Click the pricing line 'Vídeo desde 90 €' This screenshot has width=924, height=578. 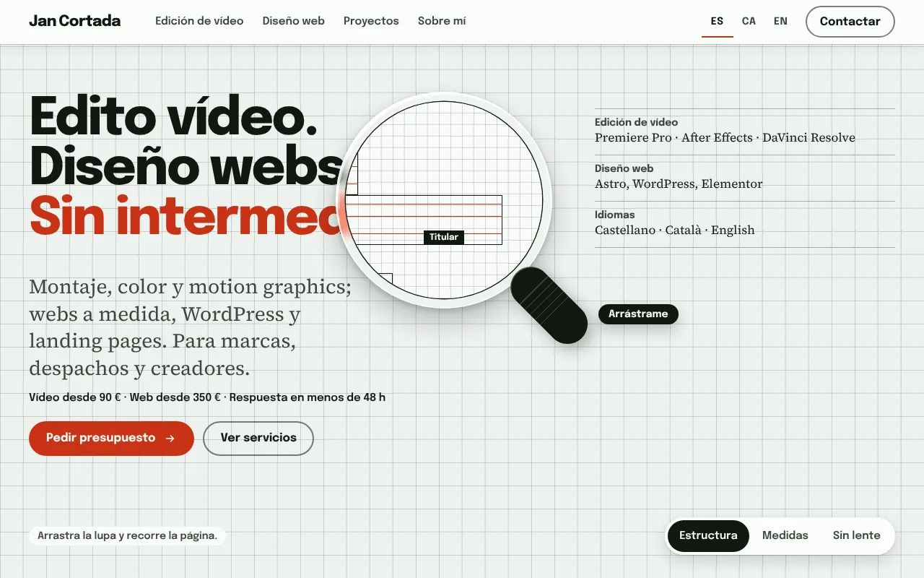tap(75, 397)
